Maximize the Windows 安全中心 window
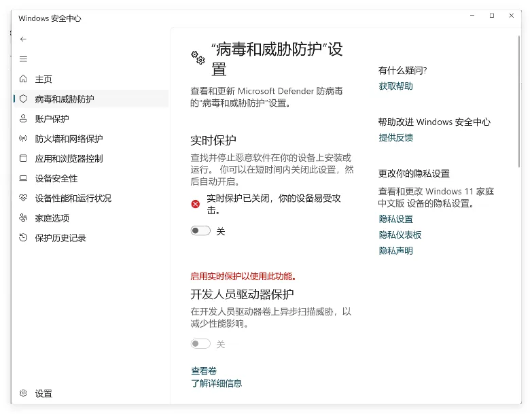This screenshot has width=532, height=414. pyautogui.click(x=492, y=16)
